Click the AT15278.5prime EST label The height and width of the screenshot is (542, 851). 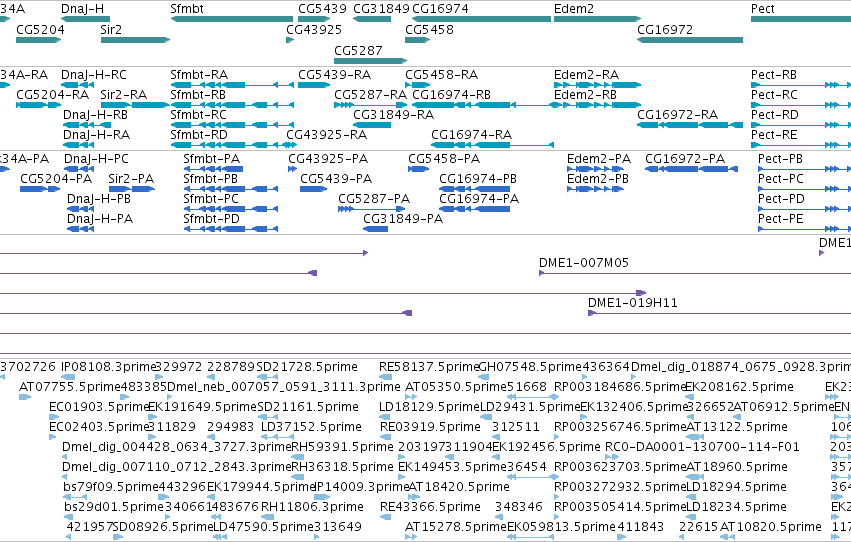(x=456, y=527)
